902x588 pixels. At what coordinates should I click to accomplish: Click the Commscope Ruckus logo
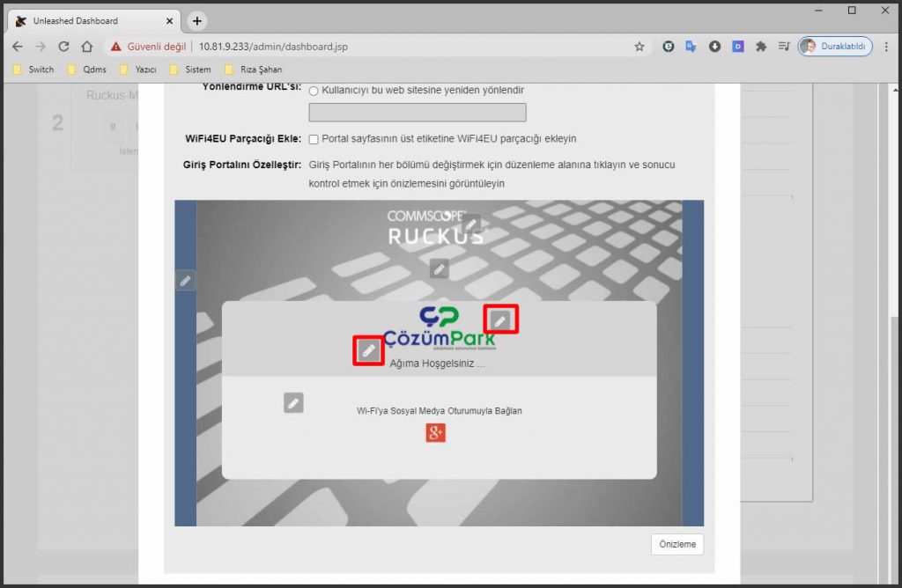pos(435,228)
